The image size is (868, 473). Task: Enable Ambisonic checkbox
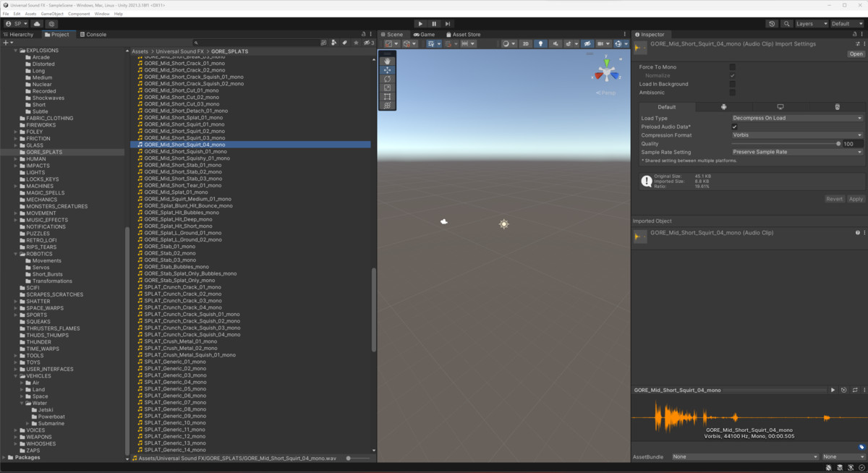[733, 93]
